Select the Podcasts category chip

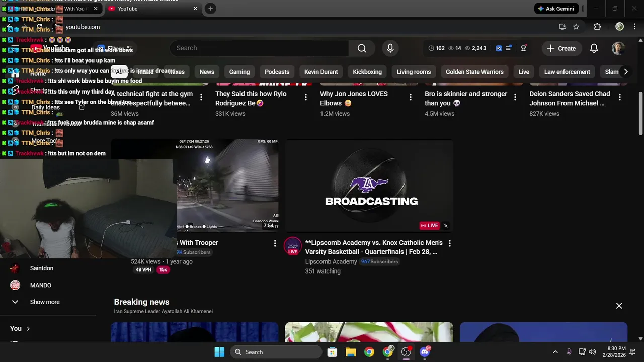click(277, 72)
